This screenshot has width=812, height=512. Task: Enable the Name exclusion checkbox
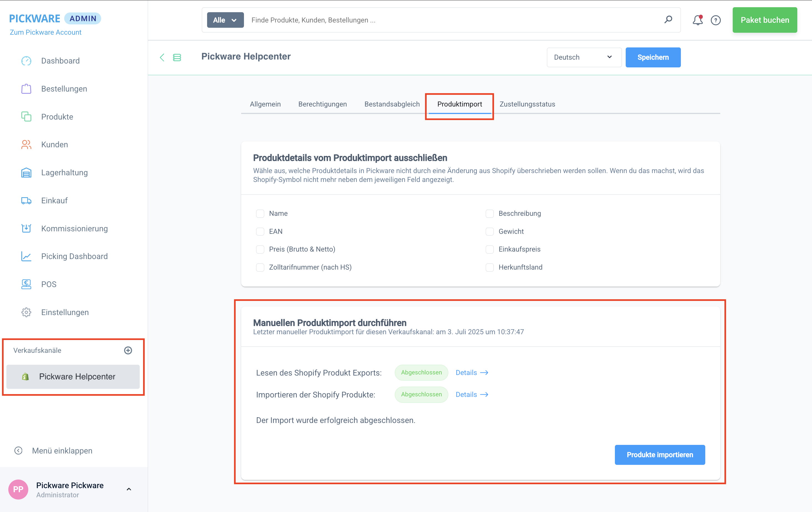point(260,214)
